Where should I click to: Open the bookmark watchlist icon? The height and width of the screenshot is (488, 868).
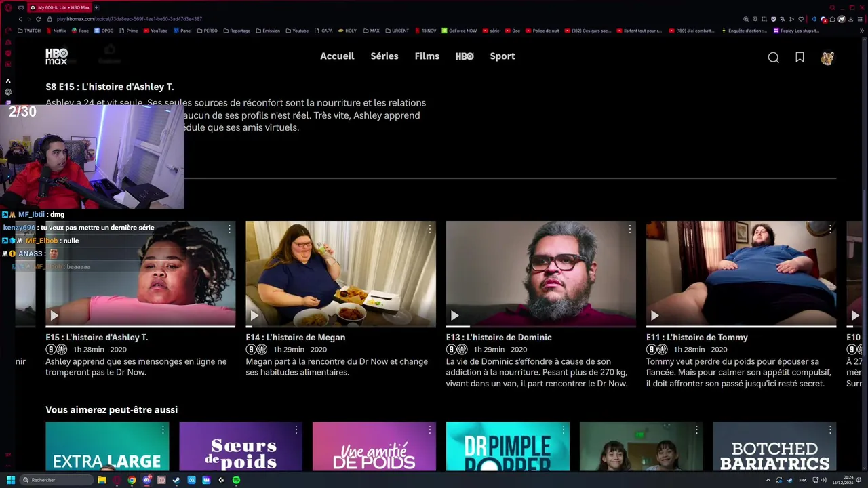pyautogui.click(x=800, y=58)
